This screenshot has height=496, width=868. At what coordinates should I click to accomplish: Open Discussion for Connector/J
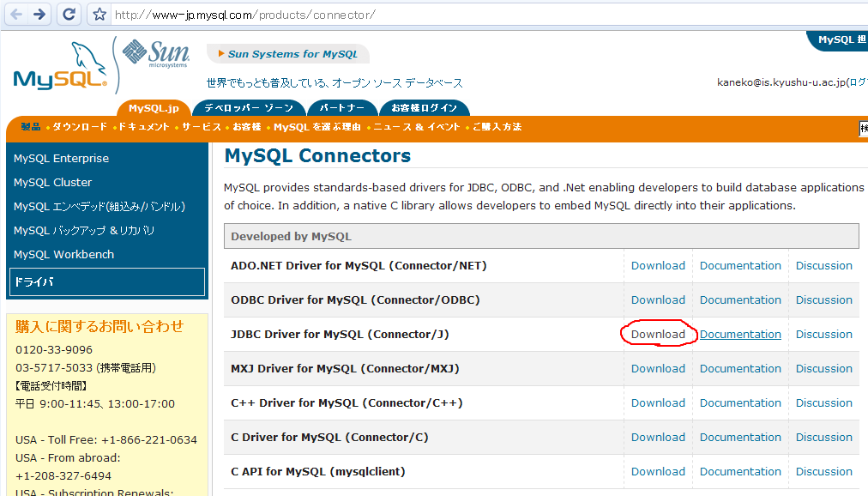(824, 335)
